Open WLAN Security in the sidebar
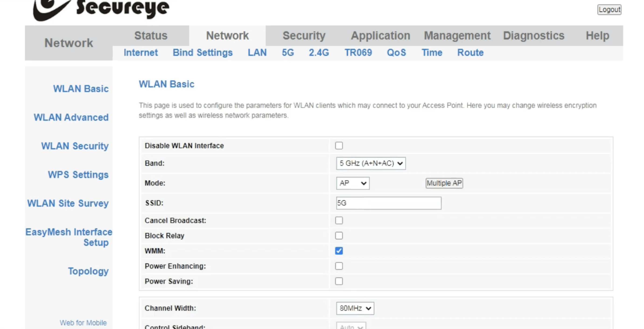This screenshot has width=644, height=329. point(75,146)
